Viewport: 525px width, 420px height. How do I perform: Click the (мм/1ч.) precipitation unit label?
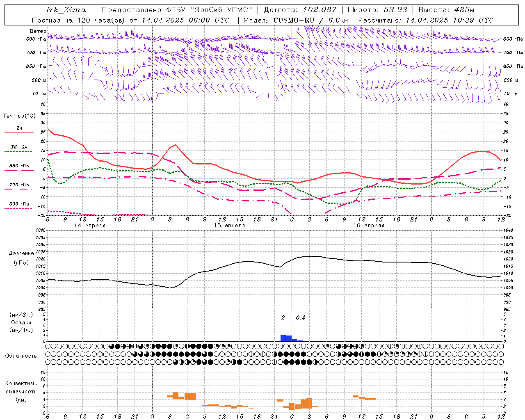point(21,330)
